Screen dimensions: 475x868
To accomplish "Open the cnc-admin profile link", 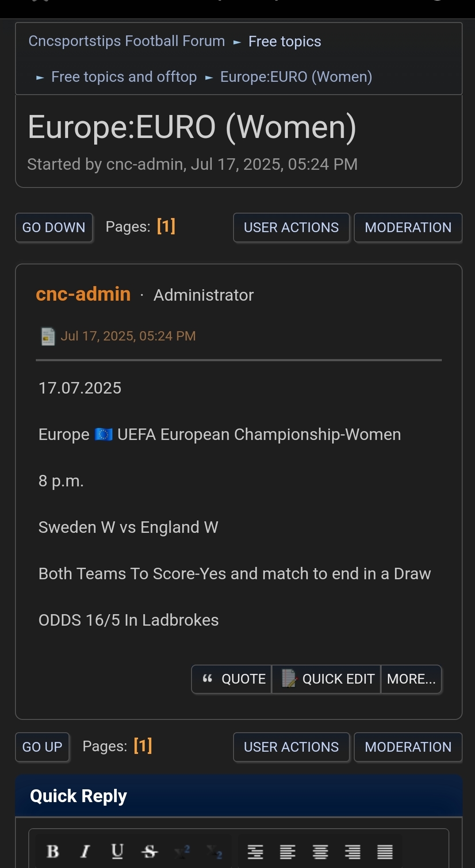I will point(83,294).
